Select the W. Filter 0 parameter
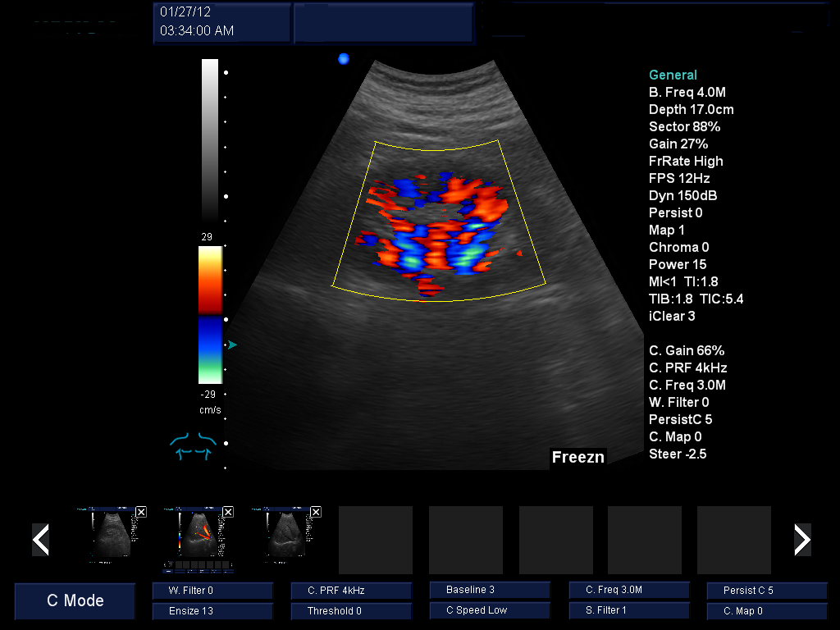The height and width of the screenshot is (630, 840). [x=212, y=590]
